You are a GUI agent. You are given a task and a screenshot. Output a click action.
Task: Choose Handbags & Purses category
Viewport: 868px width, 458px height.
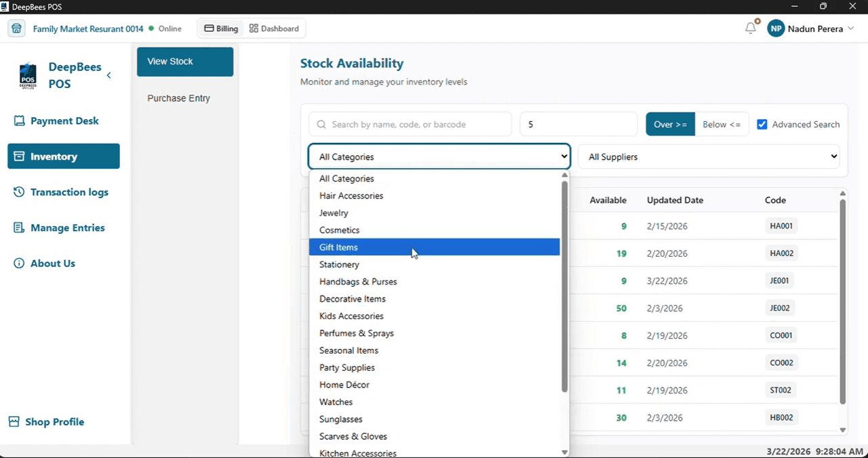tap(434, 282)
